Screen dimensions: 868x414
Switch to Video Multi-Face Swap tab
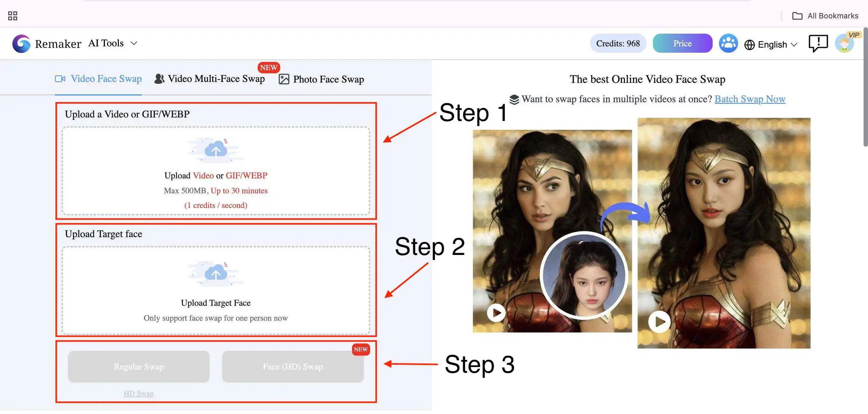pos(210,79)
